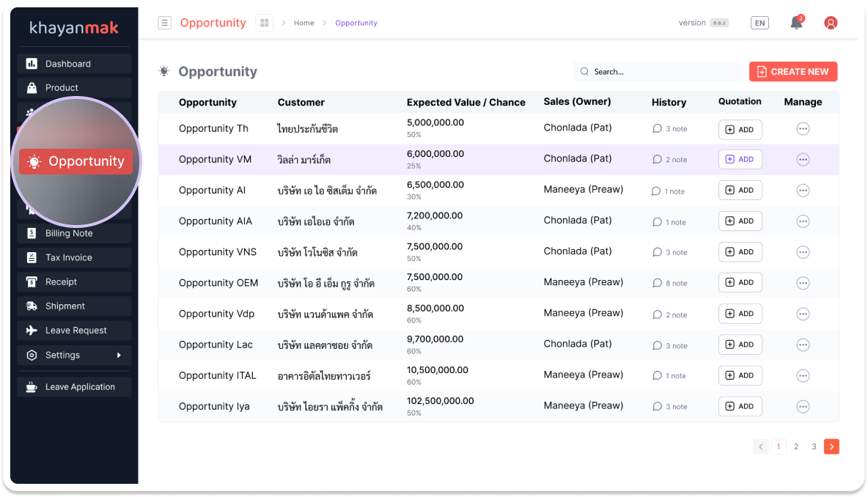Add a quotation for Opportunity VM
The width and height of the screenshot is (868, 497).
[x=740, y=159]
